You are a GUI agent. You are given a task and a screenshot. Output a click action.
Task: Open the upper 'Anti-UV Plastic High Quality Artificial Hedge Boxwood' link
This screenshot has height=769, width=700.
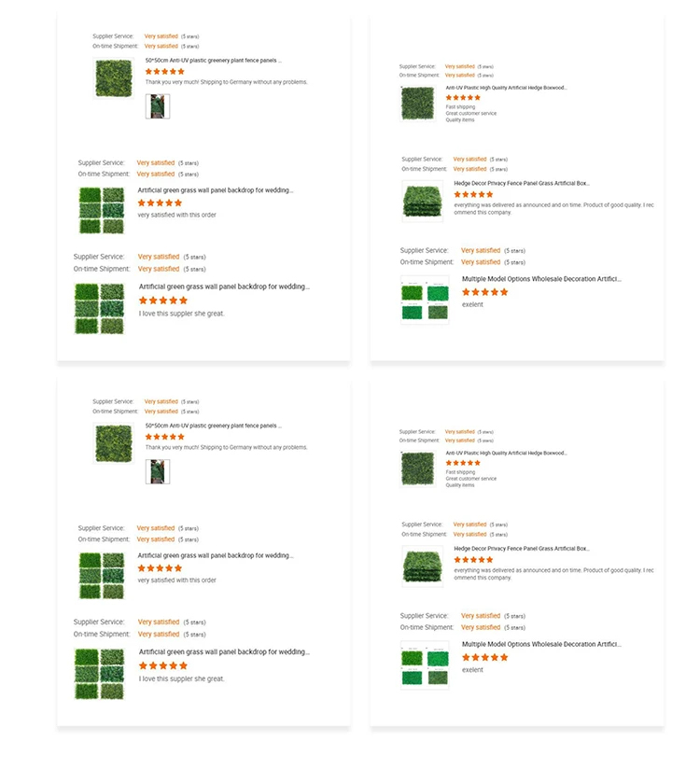pyautogui.click(x=506, y=88)
